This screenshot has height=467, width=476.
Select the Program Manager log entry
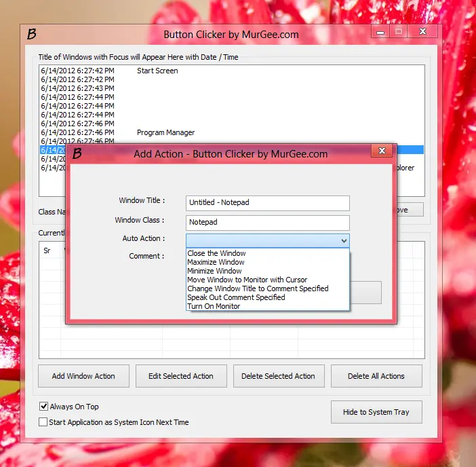pyautogui.click(x=232, y=132)
